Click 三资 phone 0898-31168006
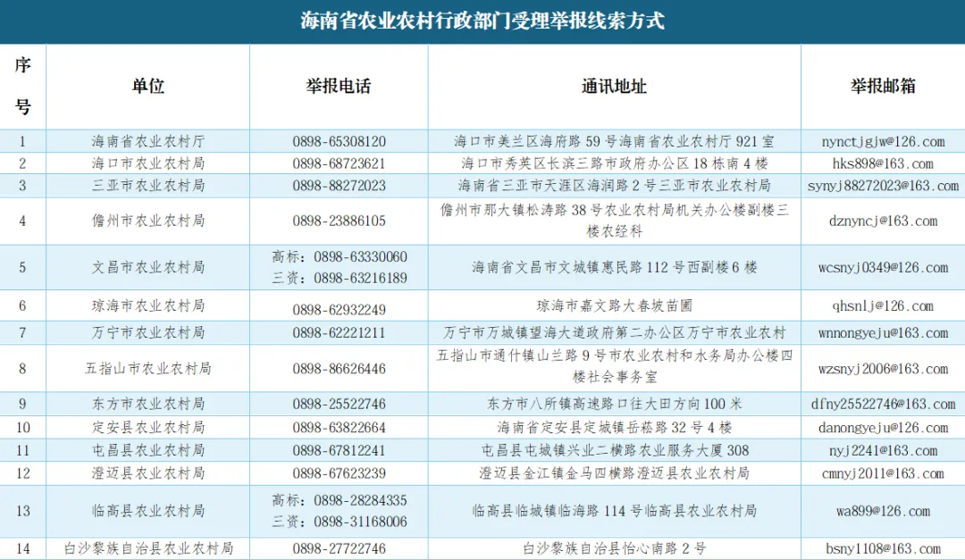965x560 pixels. click(361, 522)
